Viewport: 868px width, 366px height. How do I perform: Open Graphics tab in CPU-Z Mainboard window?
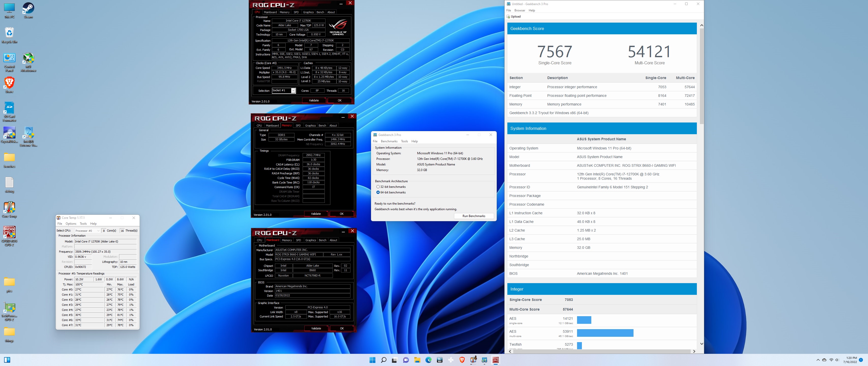coord(311,240)
